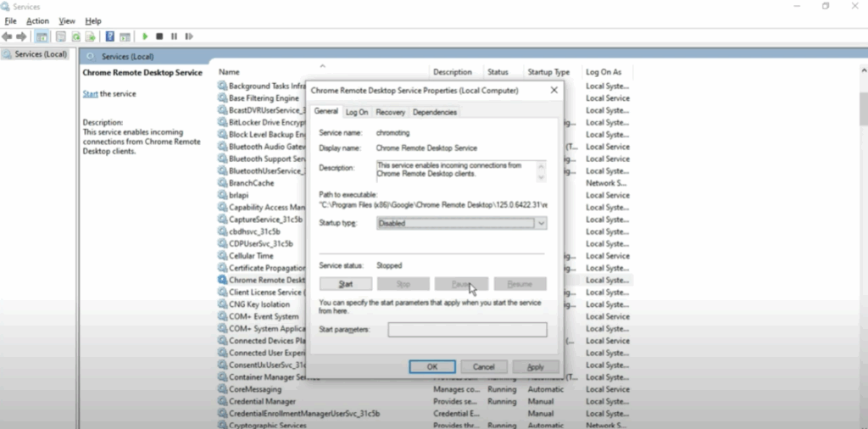The image size is (868, 429).
Task: Select the CoreMessaging service gear icon
Action: [223, 389]
